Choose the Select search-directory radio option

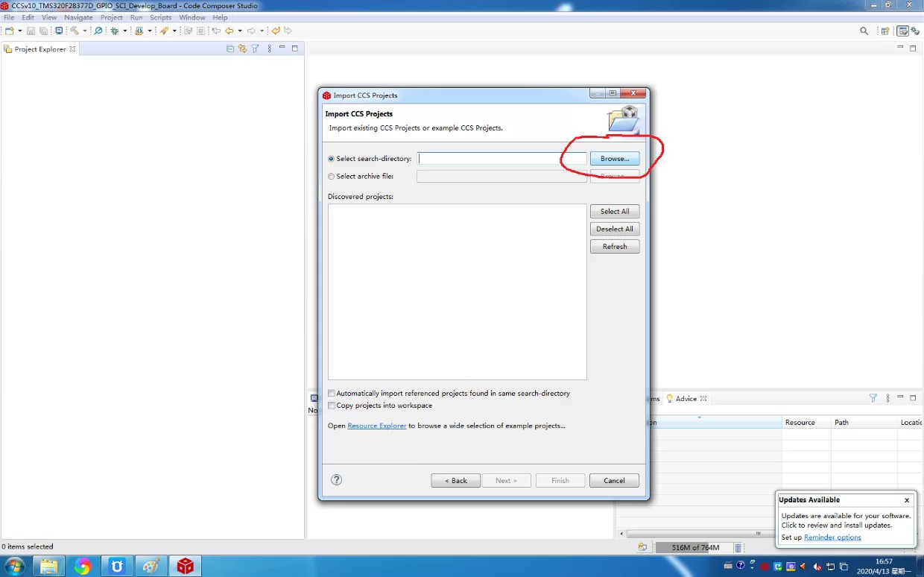[x=332, y=159]
